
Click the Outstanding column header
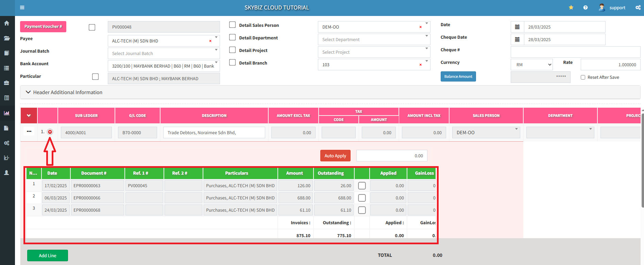(331, 173)
